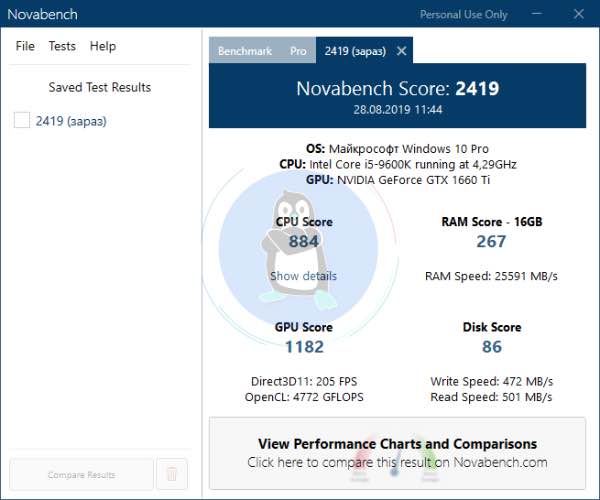Screen dimensions: 600x500
Task: Switch to the Benchmark tab
Action: 244,51
